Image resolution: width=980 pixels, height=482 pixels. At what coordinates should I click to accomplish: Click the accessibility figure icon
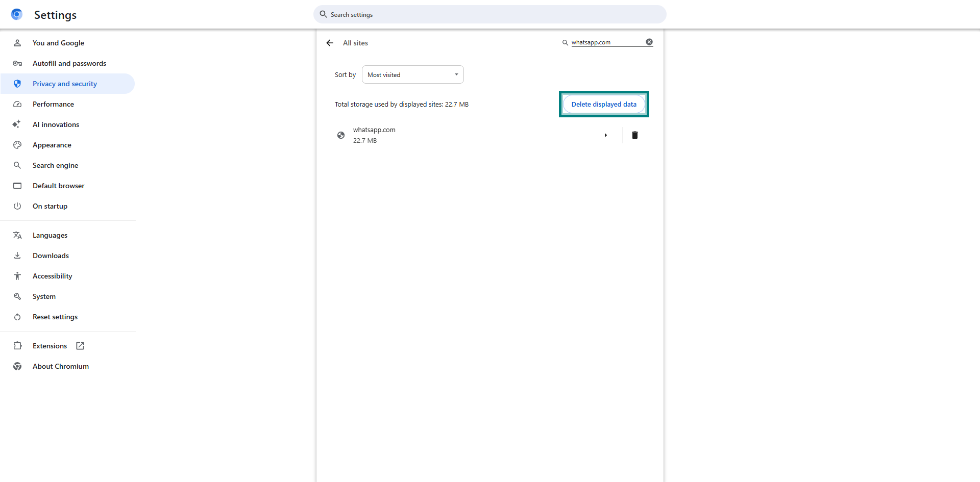(x=17, y=276)
